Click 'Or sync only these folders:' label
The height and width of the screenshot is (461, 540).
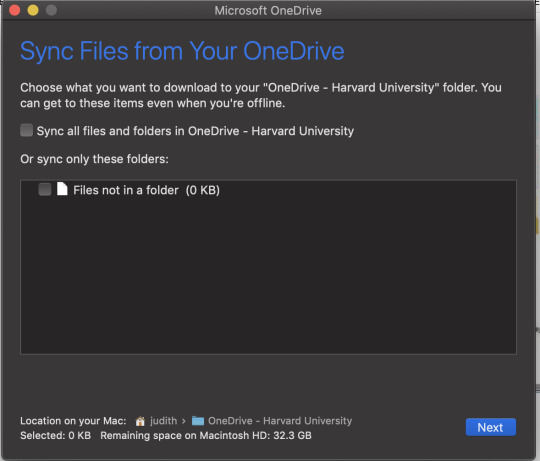coord(94,159)
